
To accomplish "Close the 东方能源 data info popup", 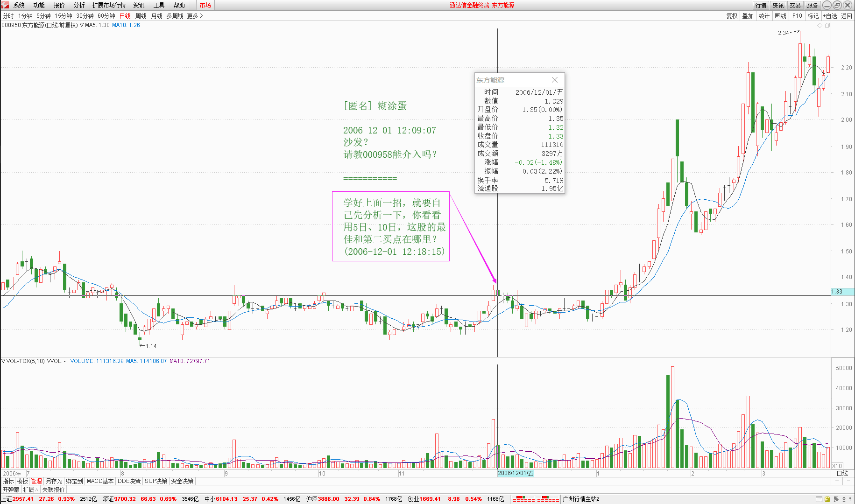I will pyautogui.click(x=555, y=80).
